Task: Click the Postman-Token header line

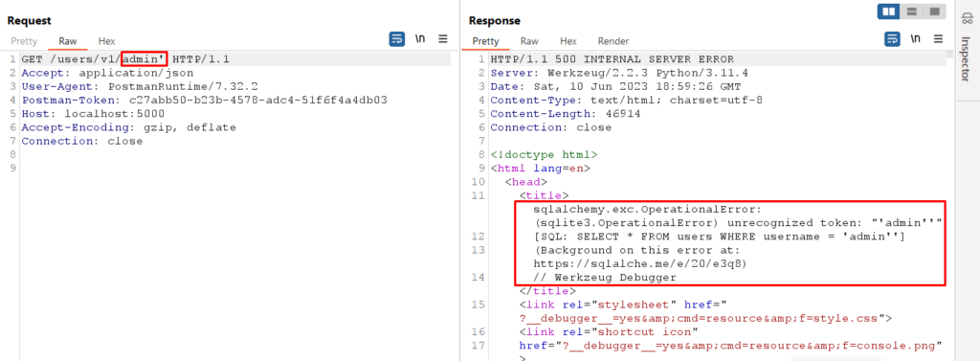Action: point(205,101)
